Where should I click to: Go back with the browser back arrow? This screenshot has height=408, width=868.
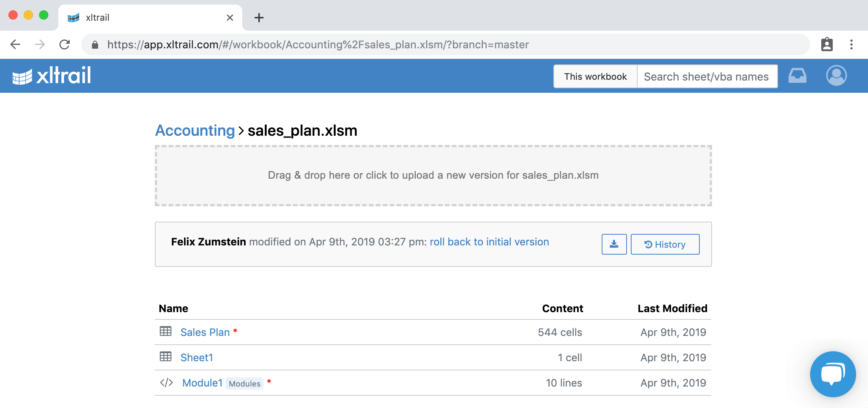point(15,45)
